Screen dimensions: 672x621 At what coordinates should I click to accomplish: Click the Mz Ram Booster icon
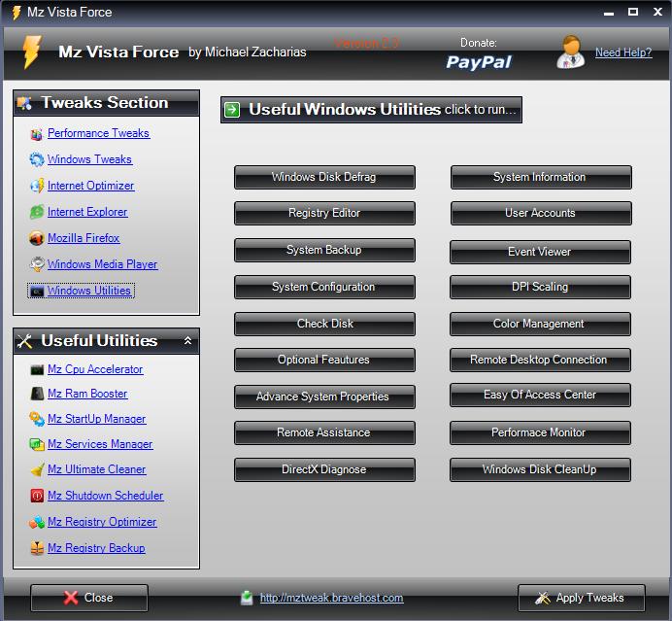[37, 394]
